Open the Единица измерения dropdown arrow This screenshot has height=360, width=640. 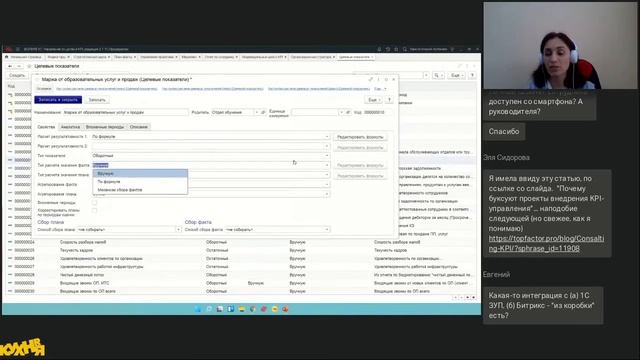click(x=341, y=112)
